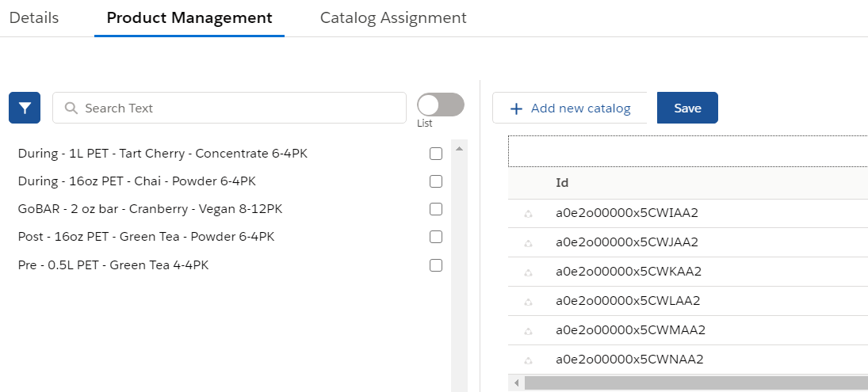This screenshot has height=392, width=868.
Task: Click the blue filter funnel icon
Action: [x=25, y=108]
